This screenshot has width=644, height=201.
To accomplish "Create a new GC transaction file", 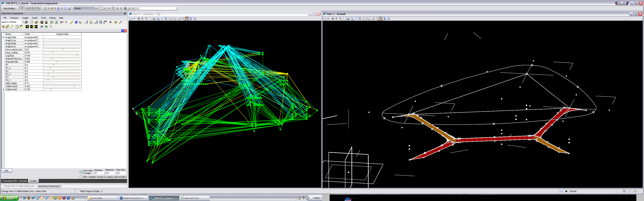I will [32, 22].
